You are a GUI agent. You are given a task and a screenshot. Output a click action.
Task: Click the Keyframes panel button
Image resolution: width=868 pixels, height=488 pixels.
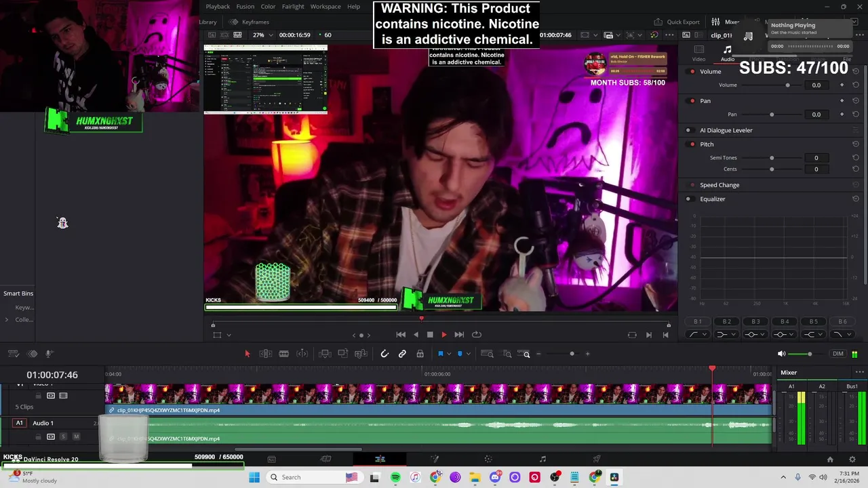[250, 22]
